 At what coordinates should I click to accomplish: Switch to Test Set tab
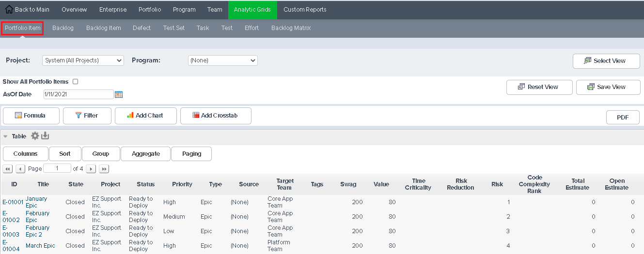pyautogui.click(x=174, y=28)
